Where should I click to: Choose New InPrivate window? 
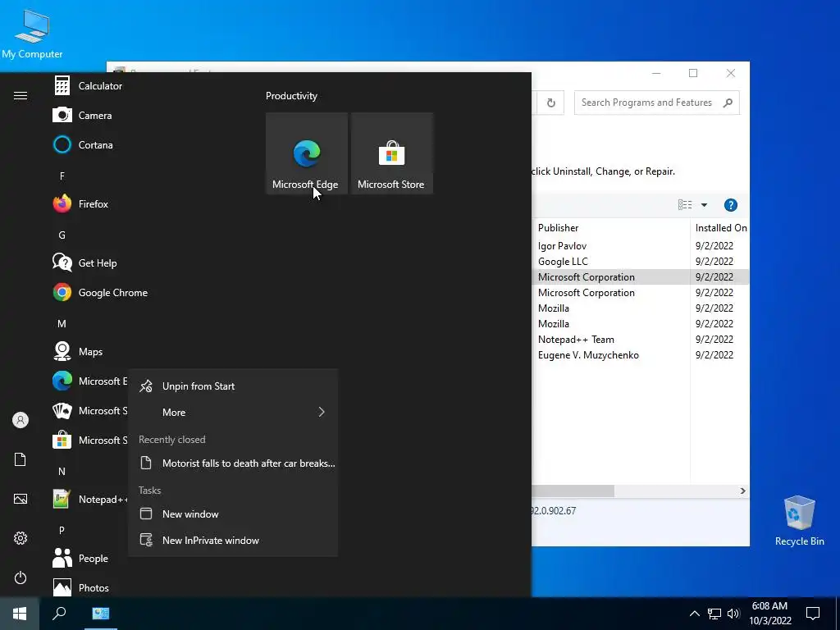click(x=233, y=541)
